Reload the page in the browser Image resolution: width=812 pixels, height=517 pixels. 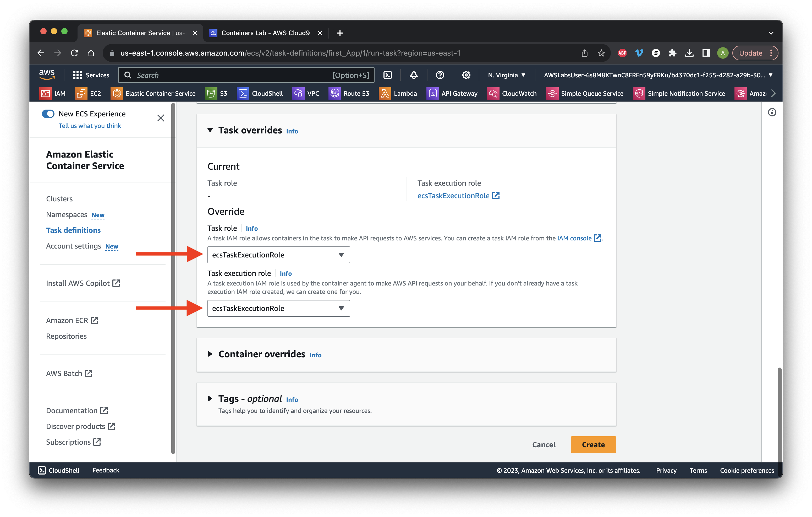pyautogui.click(x=75, y=53)
